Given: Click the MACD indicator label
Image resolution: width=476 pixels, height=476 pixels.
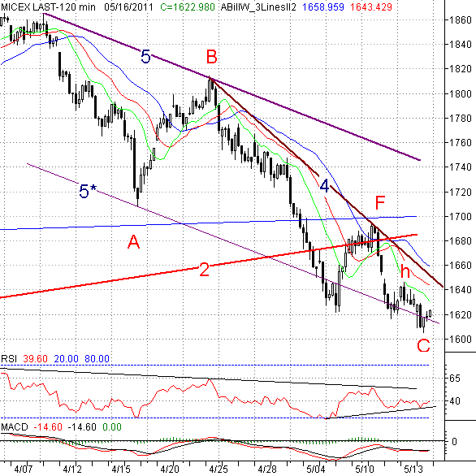Looking at the screenshot, I should (x=15, y=426).
